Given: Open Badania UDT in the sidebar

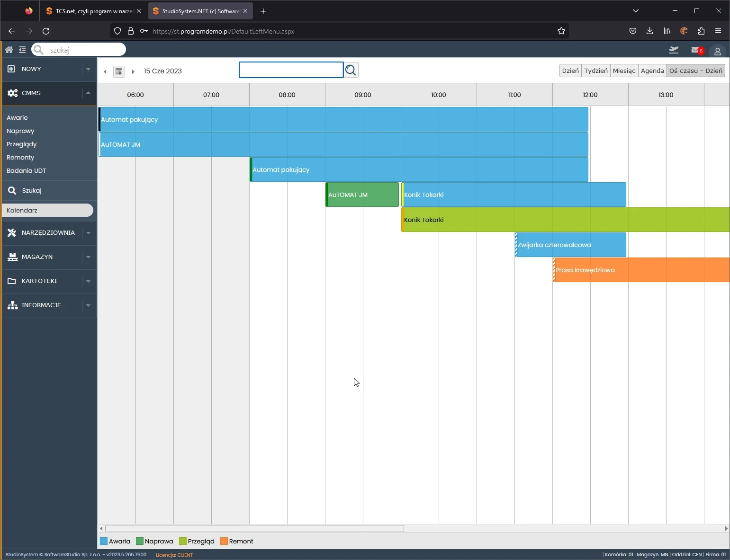Looking at the screenshot, I should (x=26, y=170).
